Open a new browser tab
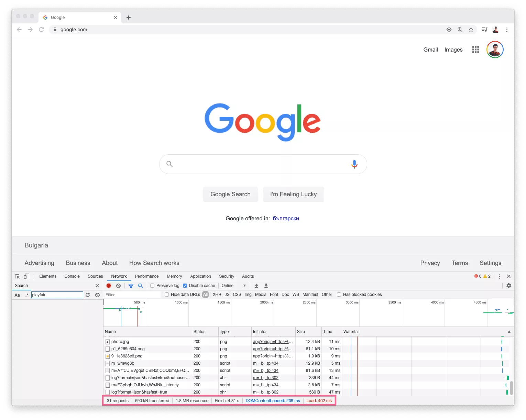The width and height of the screenshot is (526, 420). pyautogui.click(x=129, y=18)
